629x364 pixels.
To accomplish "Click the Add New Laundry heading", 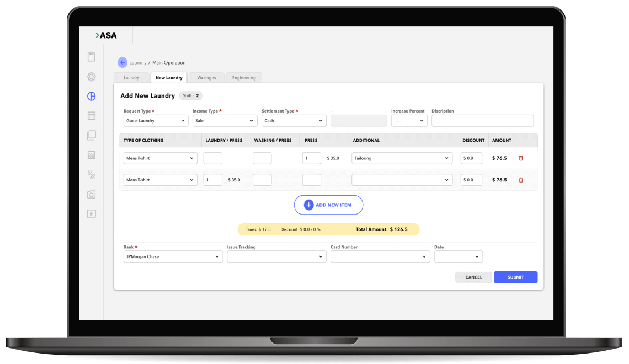I will click(x=148, y=96).
